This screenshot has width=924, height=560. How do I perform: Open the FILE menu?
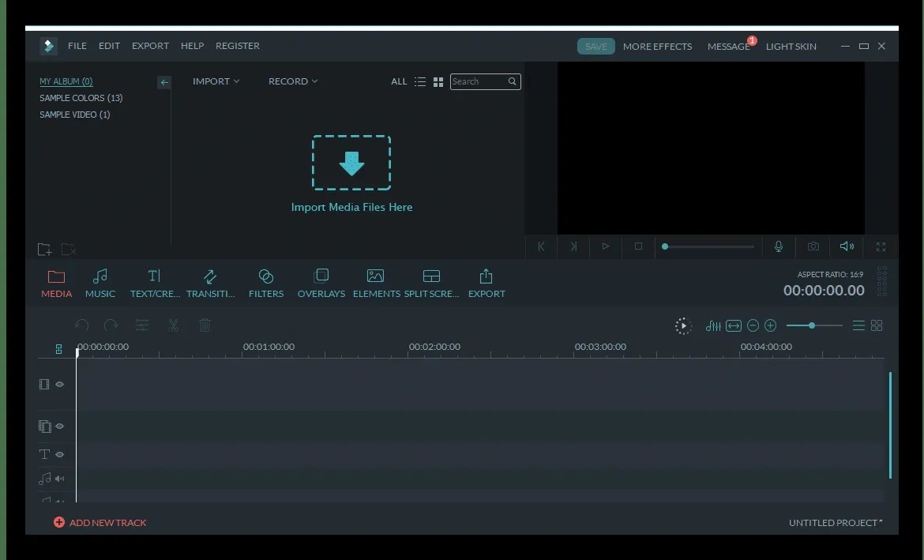coord(77,46)
